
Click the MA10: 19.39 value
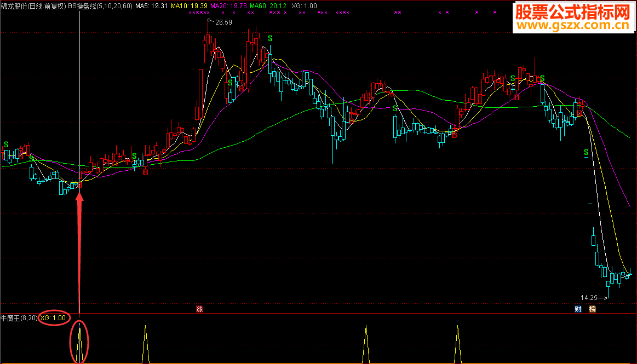[x=189, y=6]
